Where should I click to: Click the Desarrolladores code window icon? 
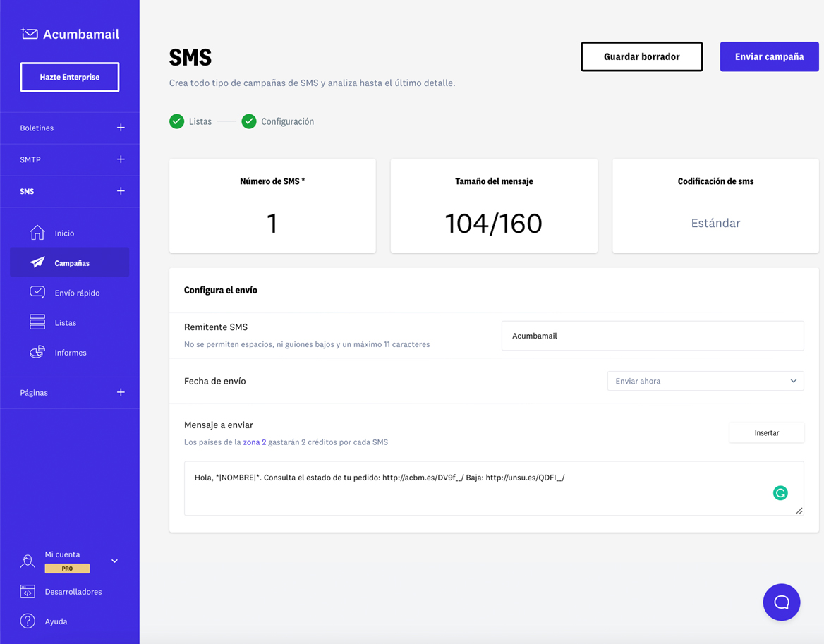28,591
